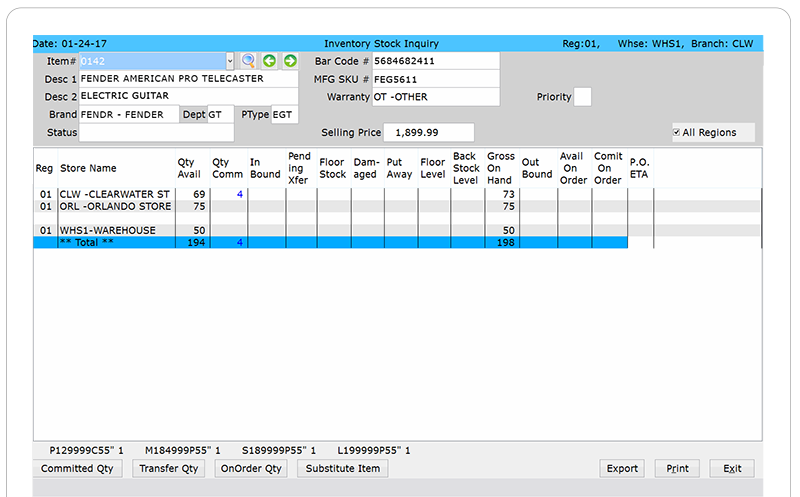Click the empty Priority box

pyautogui.click(x=582, y=97)
